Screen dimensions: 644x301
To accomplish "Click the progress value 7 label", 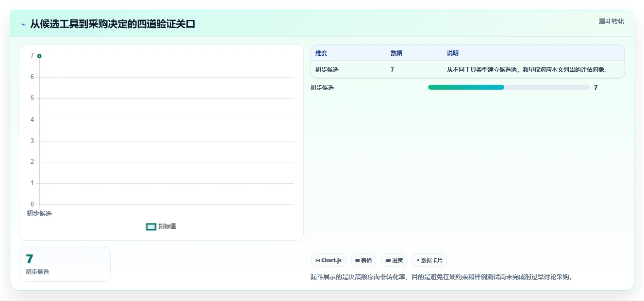I will tap(595, 88).
